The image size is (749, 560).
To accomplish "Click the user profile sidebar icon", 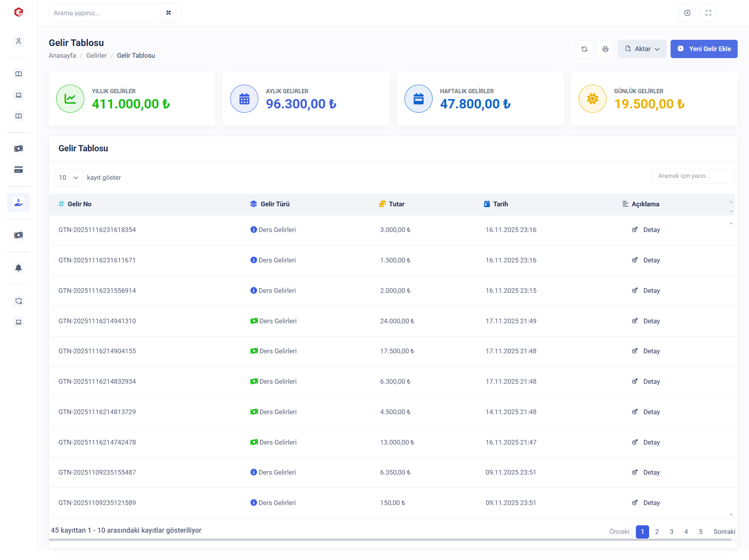I will (18, 41).
